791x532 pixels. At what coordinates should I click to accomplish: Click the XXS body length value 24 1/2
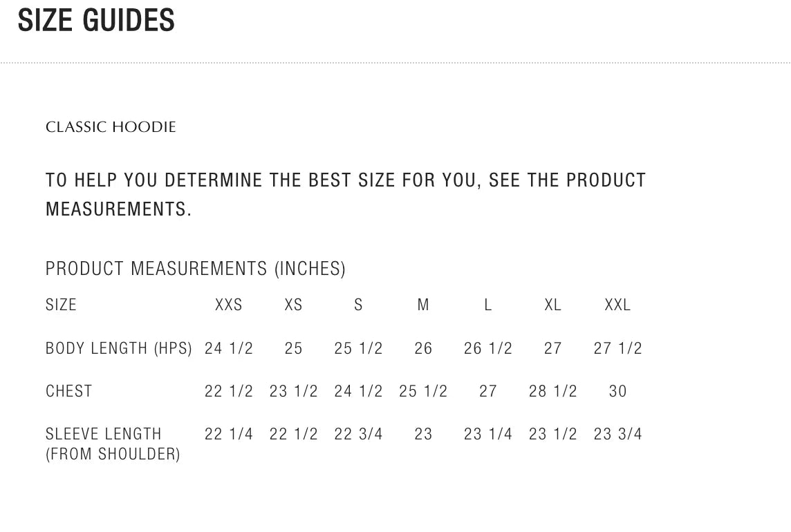point(229,348)
